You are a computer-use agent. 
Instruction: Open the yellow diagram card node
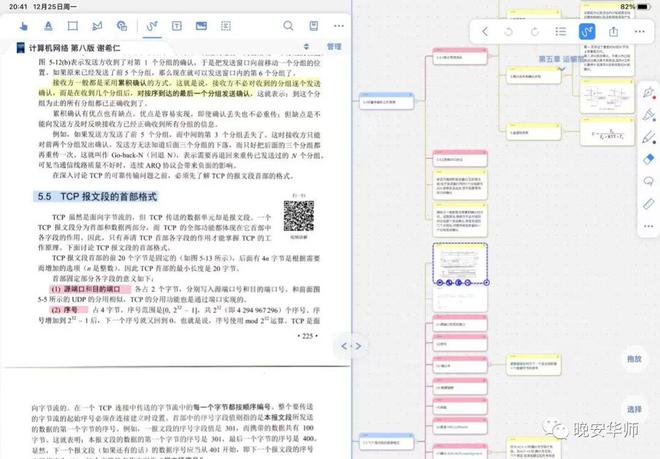(607, 96)
